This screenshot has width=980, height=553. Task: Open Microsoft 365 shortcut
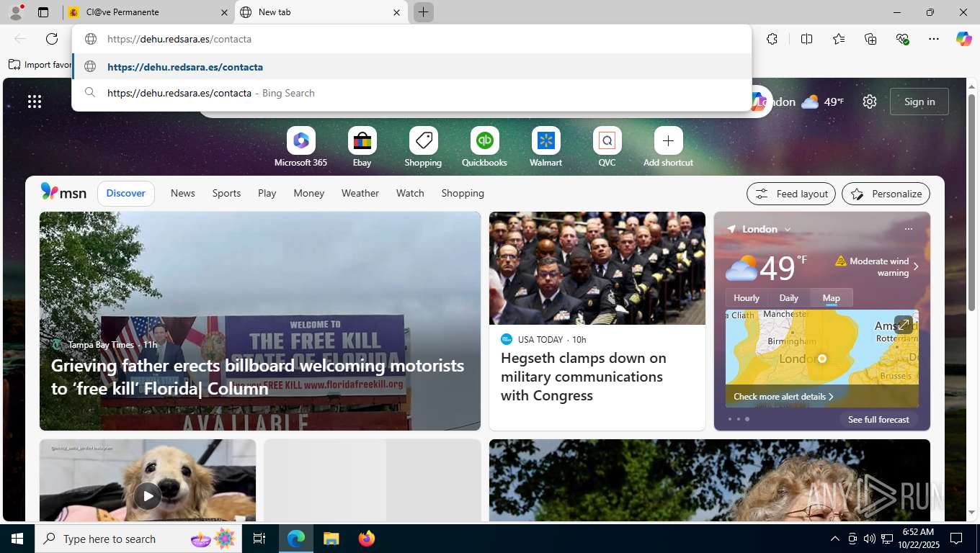pos(300,147)
